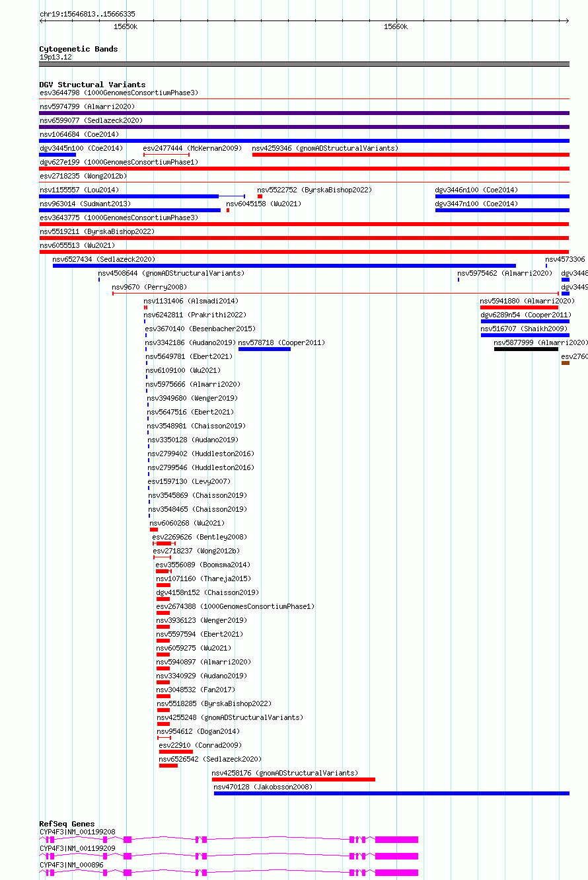Click the esv22910 (Conrad2009) label
This screenshot has height=880, width=588.
pos(200,745)
